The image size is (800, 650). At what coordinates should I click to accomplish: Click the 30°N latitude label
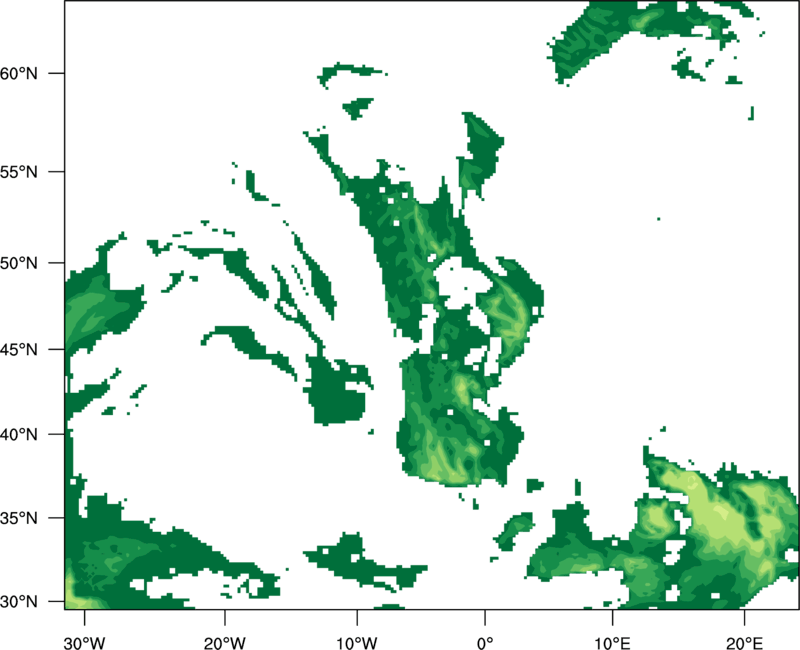pyautogui.click(x=18, y=602)
